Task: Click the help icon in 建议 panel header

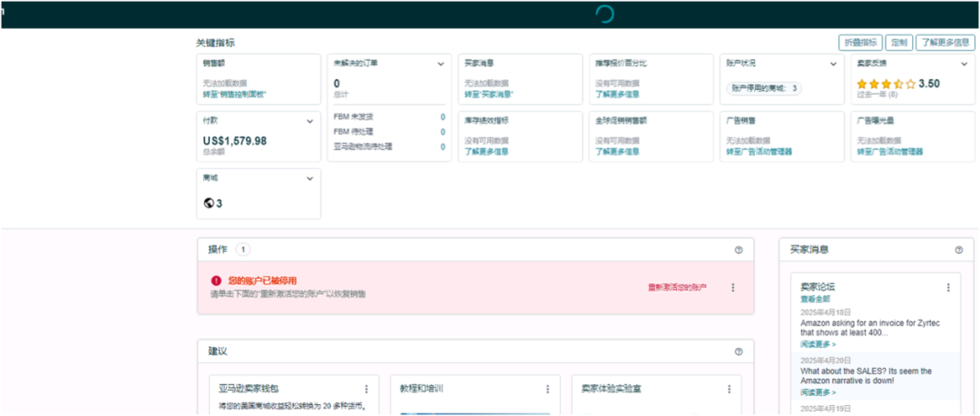Action: (739, 352)
